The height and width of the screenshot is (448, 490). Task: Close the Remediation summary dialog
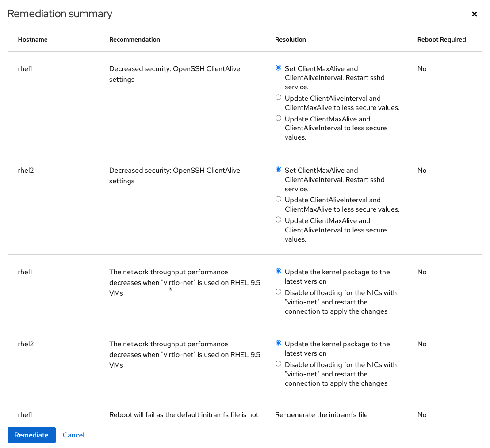pos(474,14)
